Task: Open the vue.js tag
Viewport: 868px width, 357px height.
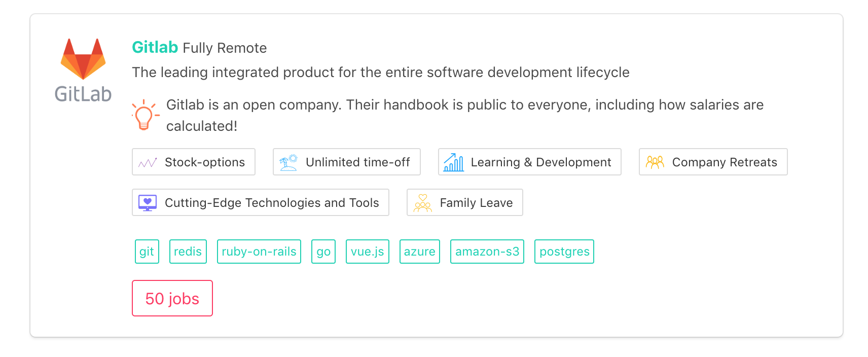Action: point(368,252)
